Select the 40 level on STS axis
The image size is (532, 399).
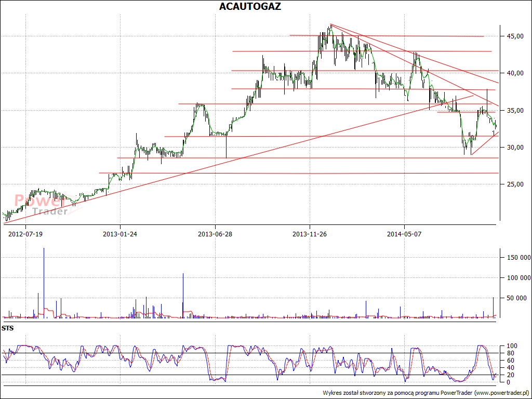[512, 368]
